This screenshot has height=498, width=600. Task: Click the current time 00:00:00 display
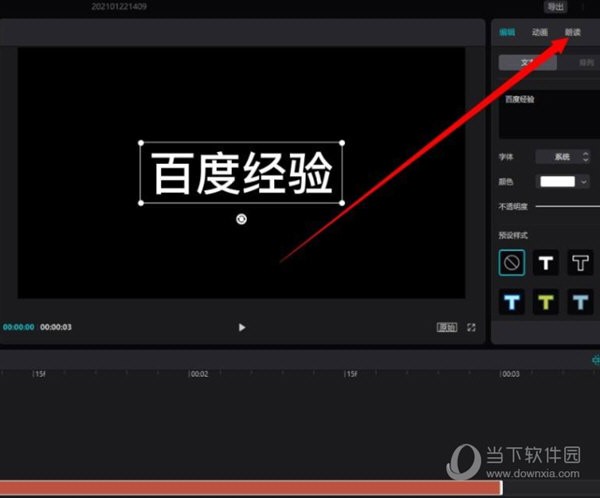[18, 327]
